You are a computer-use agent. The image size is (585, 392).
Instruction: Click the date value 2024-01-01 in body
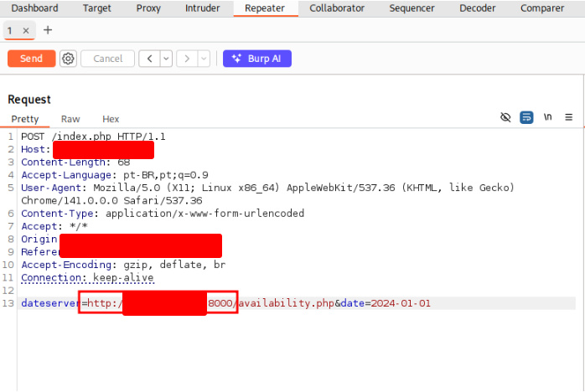pyautogui.click(x=401, y=303)
